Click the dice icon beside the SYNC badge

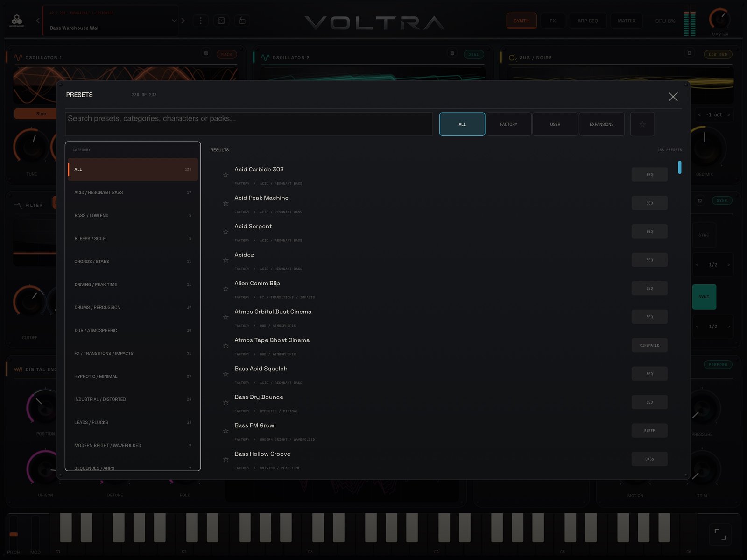[x=700, y=201]
